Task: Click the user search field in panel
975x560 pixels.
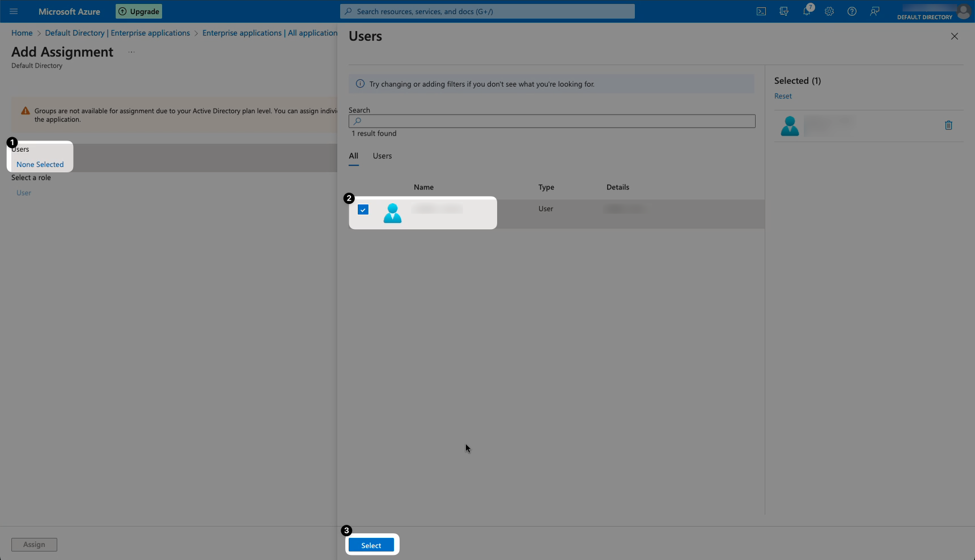Action: (x=552, y=121)
